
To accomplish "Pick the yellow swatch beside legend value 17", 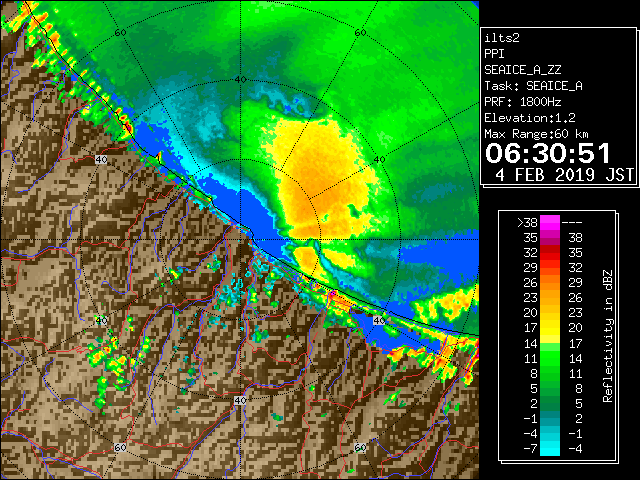I will click(550, 328).
